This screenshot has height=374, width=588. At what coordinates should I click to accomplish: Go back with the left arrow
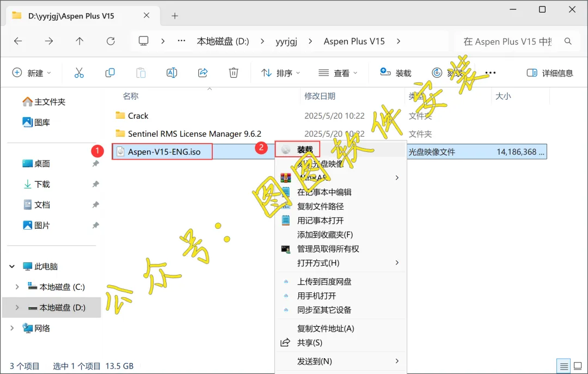click(x=18, y=41)
